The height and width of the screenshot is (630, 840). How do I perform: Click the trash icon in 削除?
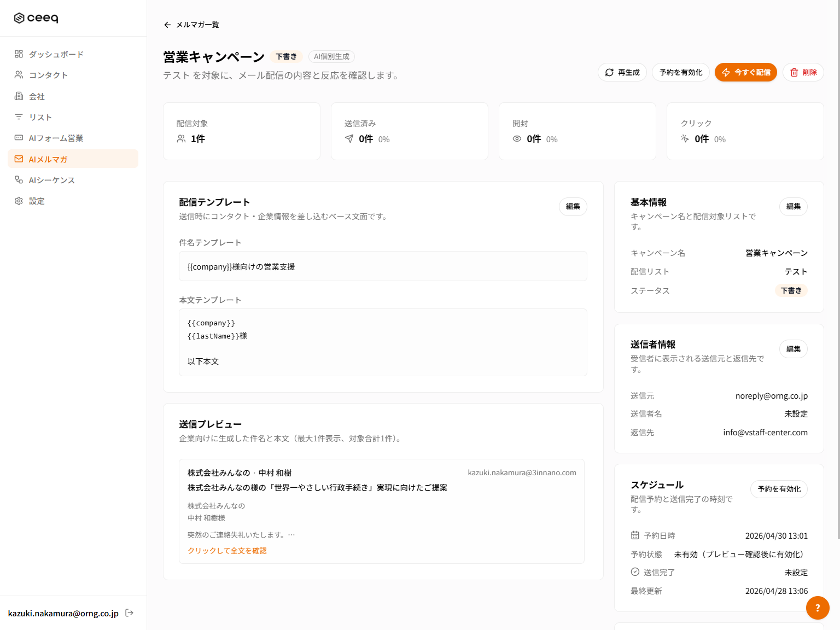pos(794,72)
